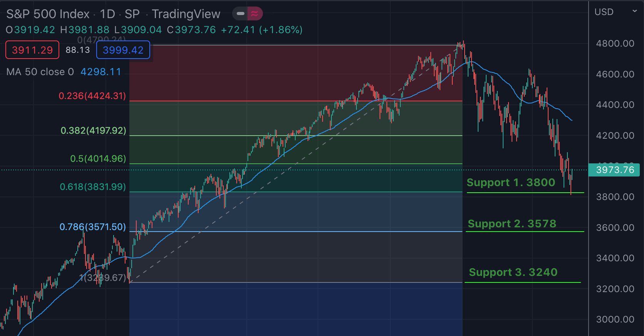Click the SP exchange label
Viewport: 644px width, 336px height.
click(132, 14)
